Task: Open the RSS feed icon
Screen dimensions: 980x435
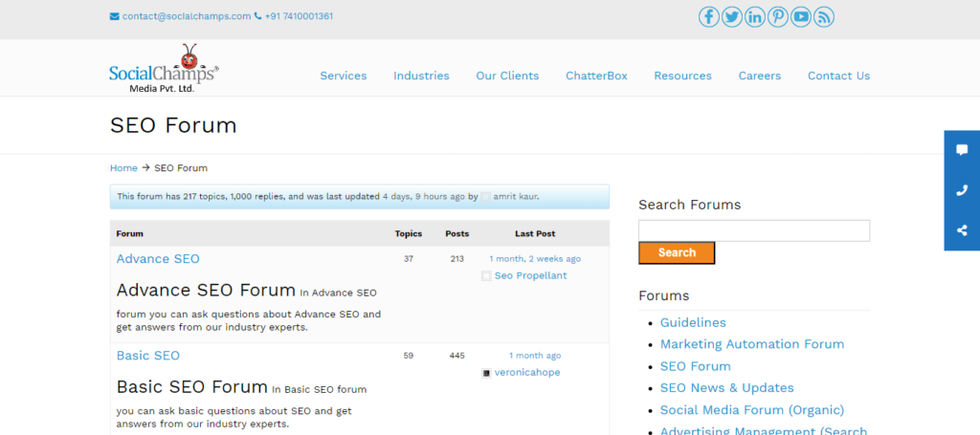Action: tap(824, 16)
